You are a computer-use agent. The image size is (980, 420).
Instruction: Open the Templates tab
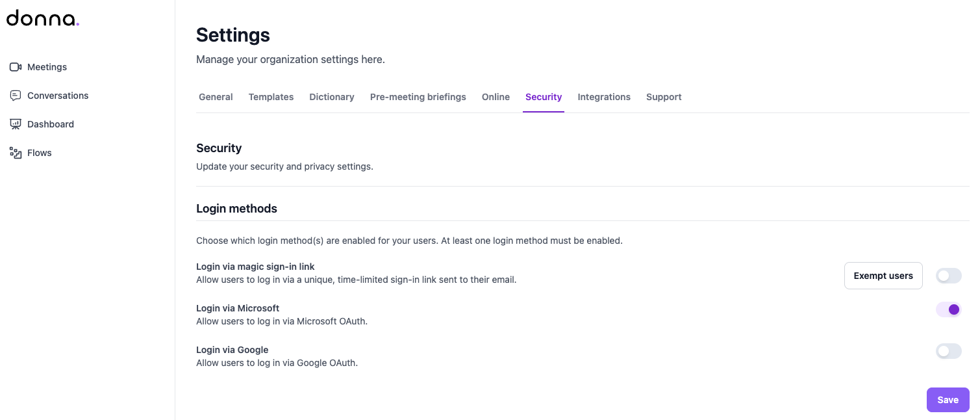pos(271,97)
